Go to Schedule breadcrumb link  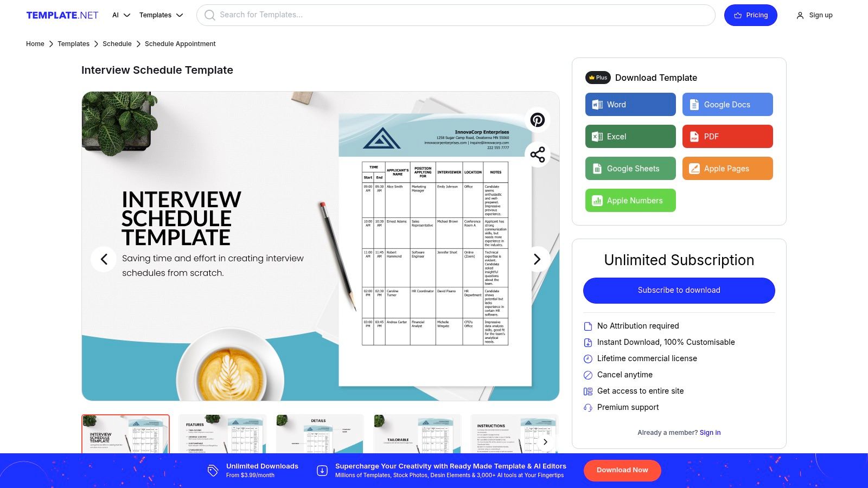[117, 44]
